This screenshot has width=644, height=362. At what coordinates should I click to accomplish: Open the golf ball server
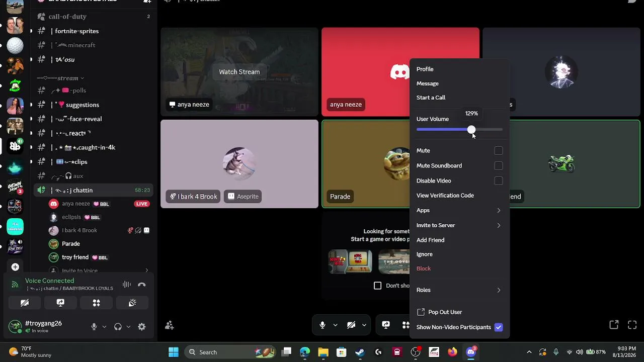(x=15, y=45)
